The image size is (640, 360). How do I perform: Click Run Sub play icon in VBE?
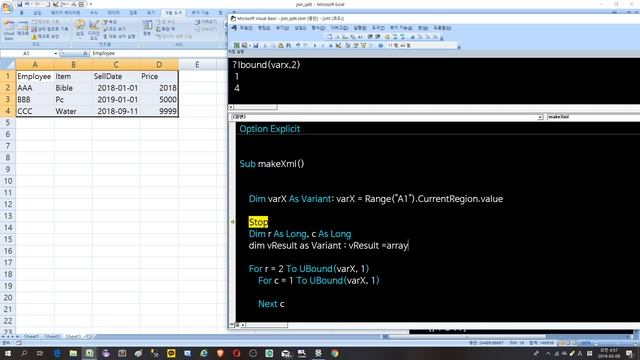(x=314, y=45)
